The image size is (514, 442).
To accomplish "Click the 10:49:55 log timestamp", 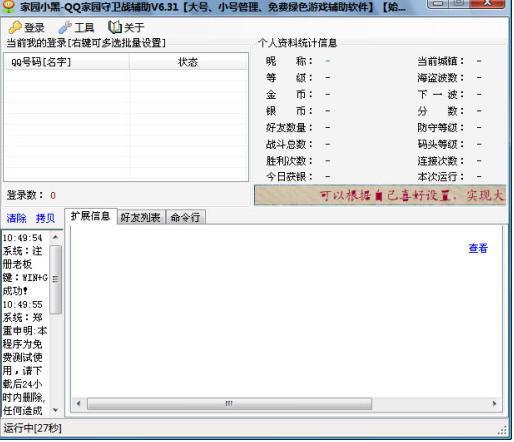I will pos(23,304).
